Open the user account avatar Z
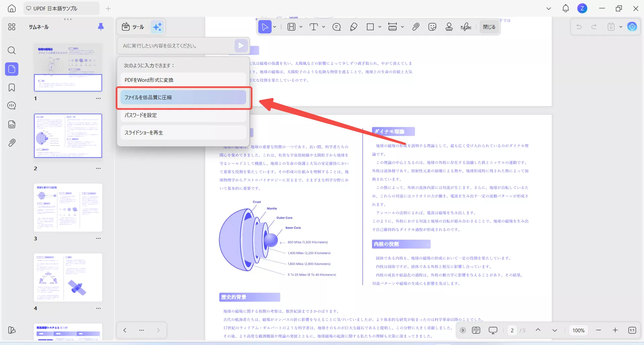Screen dimensions: 644x345 click(582, 8)
